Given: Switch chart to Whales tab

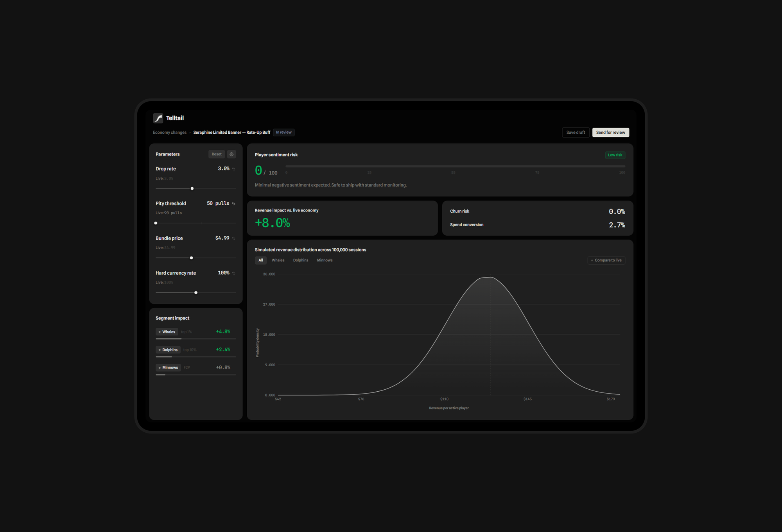Looking at the screenshot, I should pos(278,260).
